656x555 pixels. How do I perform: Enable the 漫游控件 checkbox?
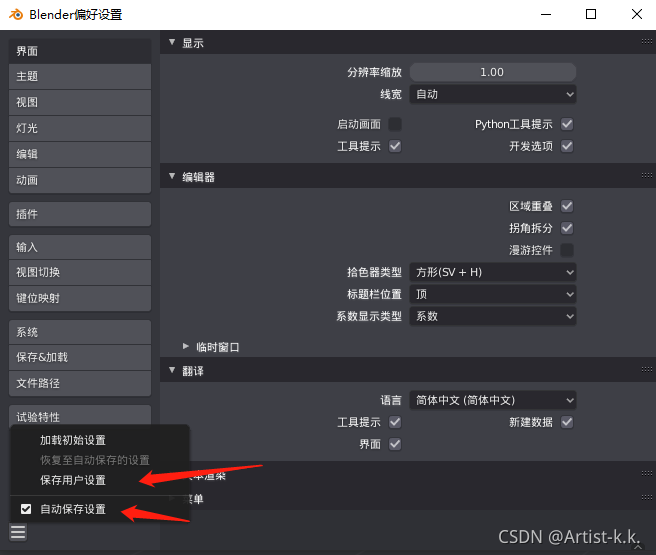(567, 250)
